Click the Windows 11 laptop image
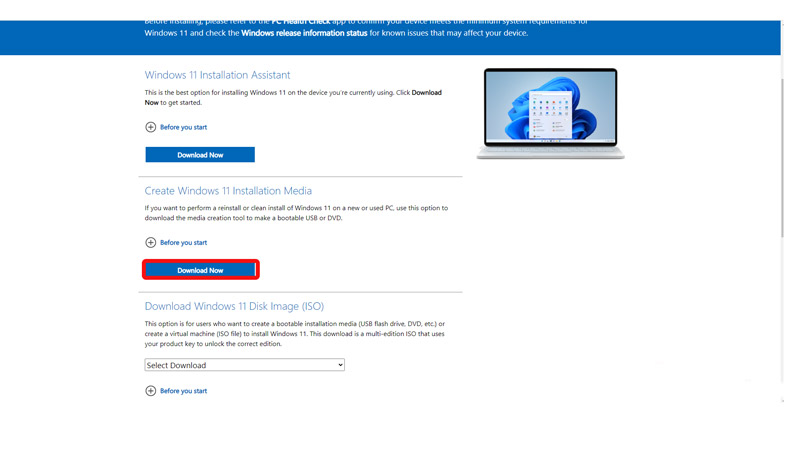800x450 pixels. tap(551, 114)
